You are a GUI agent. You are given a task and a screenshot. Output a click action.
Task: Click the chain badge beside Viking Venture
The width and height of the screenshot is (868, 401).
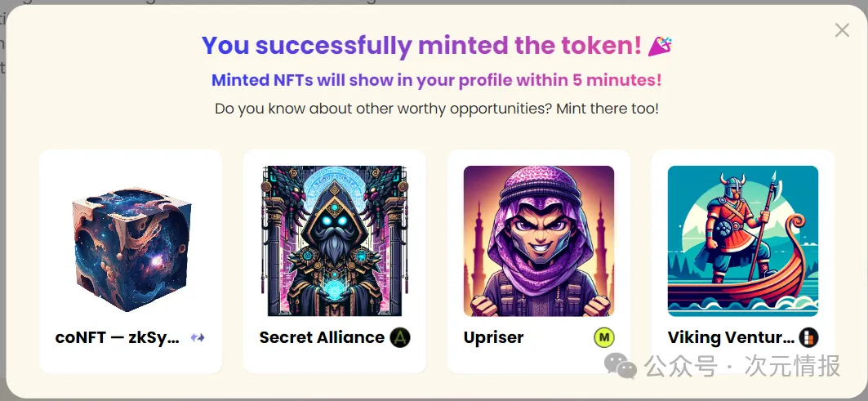pyautogui.click(x=808, y=337)
